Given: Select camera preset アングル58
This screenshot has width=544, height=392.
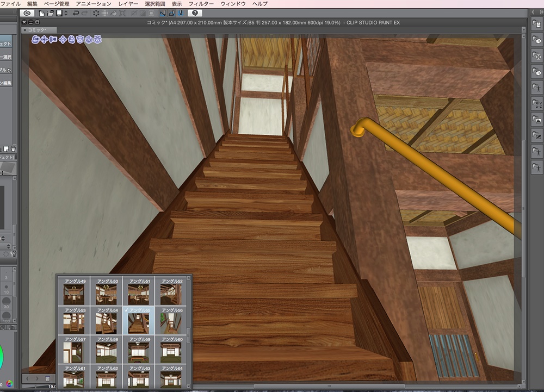Looking at the screenshot, I should coord(106,350).
